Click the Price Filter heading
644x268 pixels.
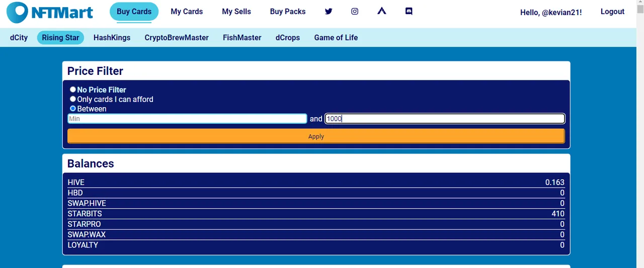click(95, 71)
